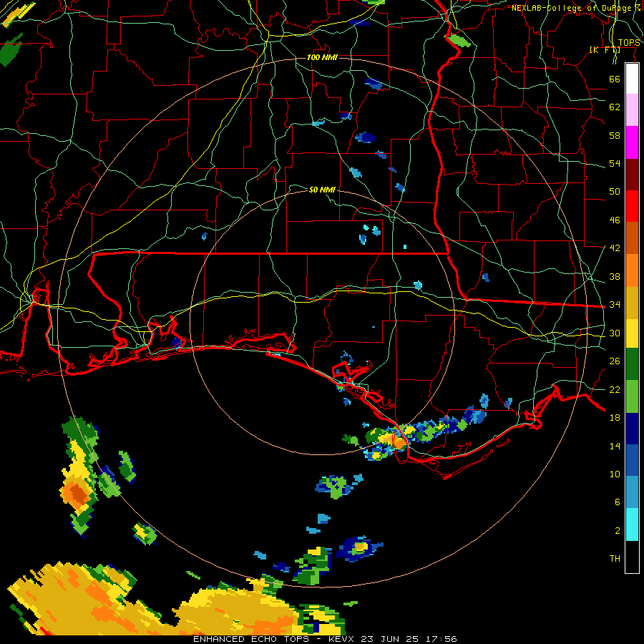644x644 pixels.
Task: Click the 10 value in legend
Action: tap(615, 474)
